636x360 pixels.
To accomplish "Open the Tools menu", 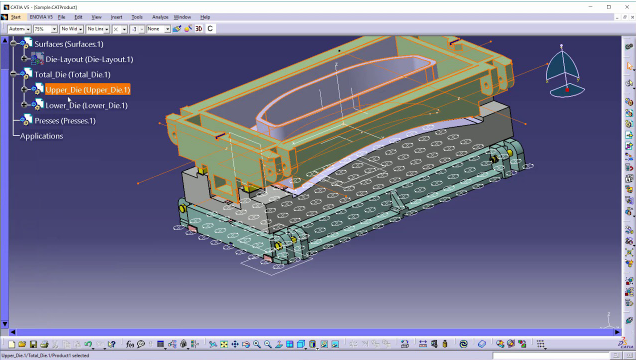I will click(137, 17).
